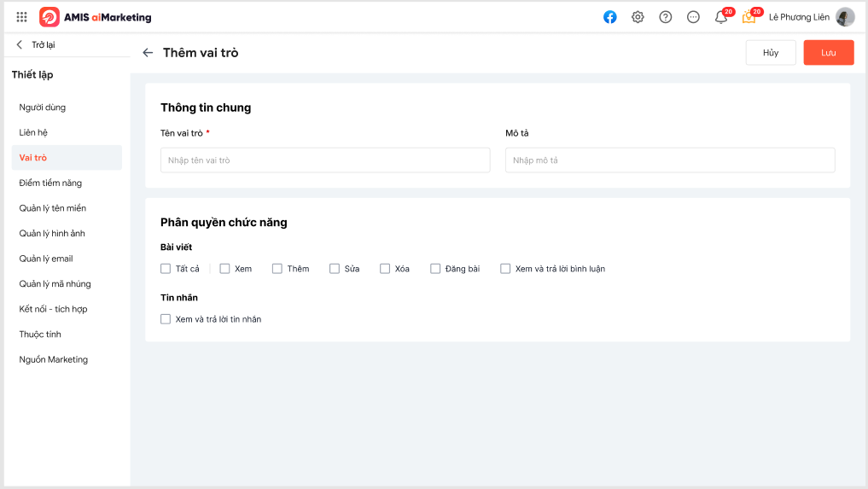
Task: Go back using the Trở lại chevron
Action: click(20, 44)
